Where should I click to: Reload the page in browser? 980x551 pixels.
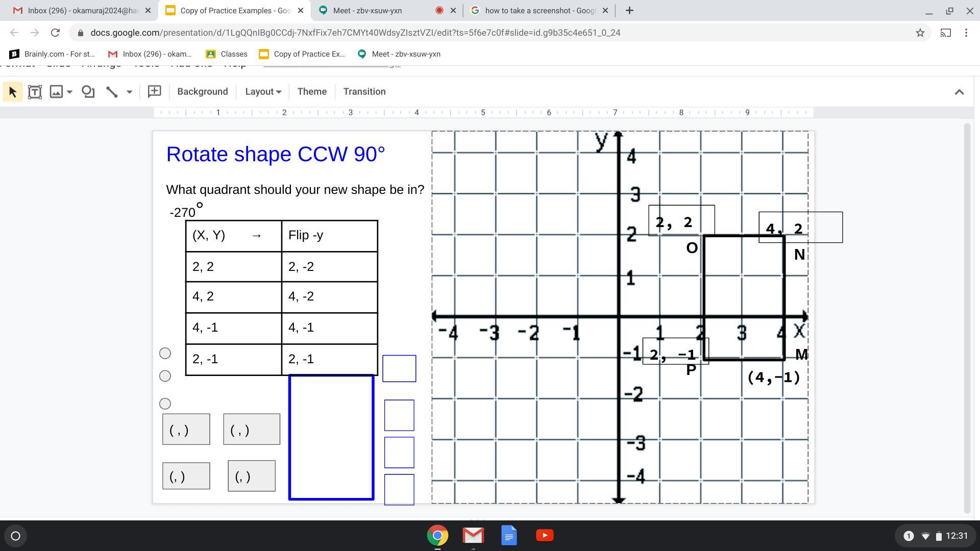coord(55,33)
